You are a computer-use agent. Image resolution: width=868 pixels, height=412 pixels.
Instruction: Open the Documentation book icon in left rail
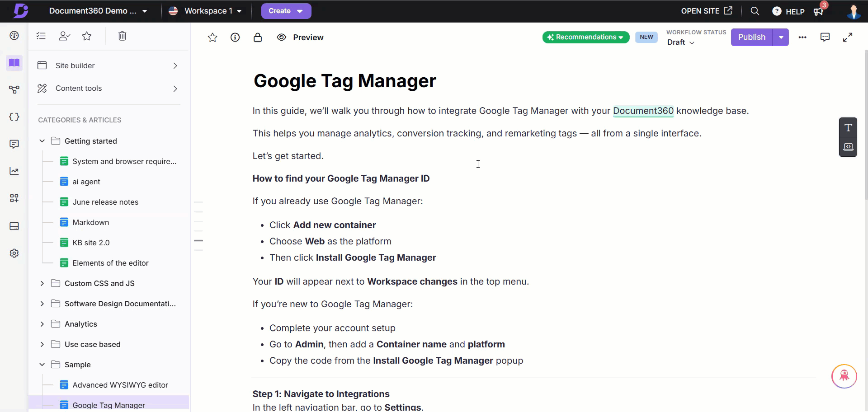pos(14,63)
